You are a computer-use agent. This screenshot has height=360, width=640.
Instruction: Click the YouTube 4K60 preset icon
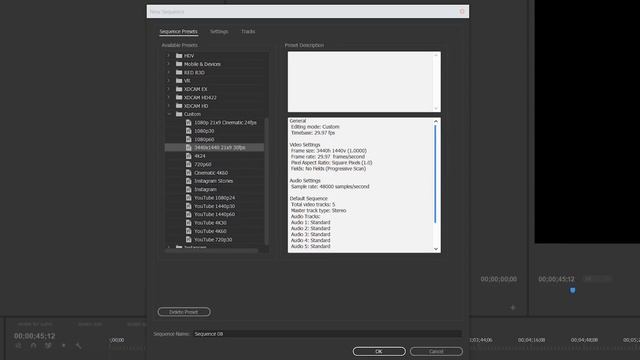tap(189, 231)
